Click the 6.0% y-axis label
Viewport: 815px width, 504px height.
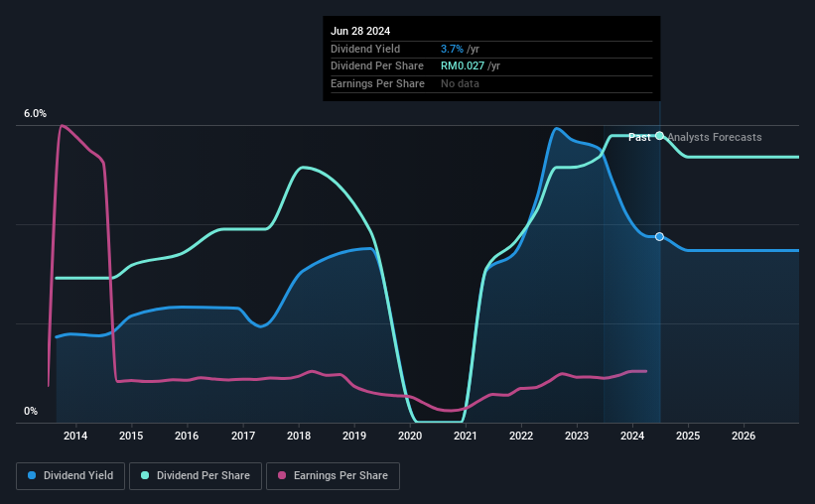coord(35,114)
